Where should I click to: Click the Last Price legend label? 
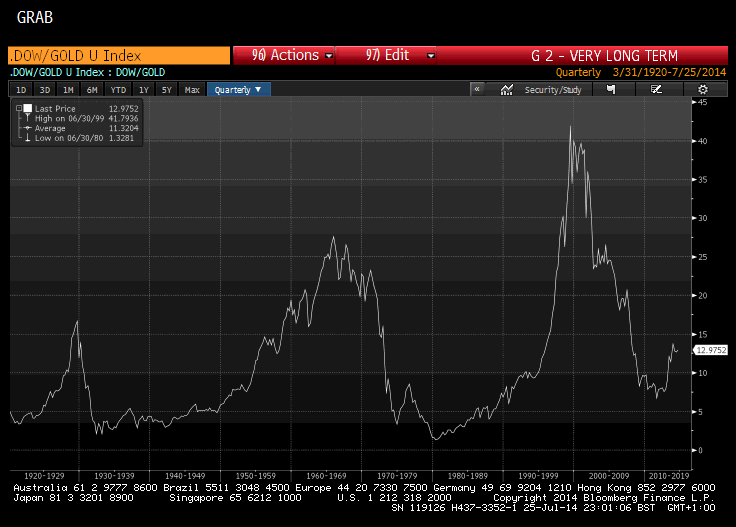(x=55, y=108)
